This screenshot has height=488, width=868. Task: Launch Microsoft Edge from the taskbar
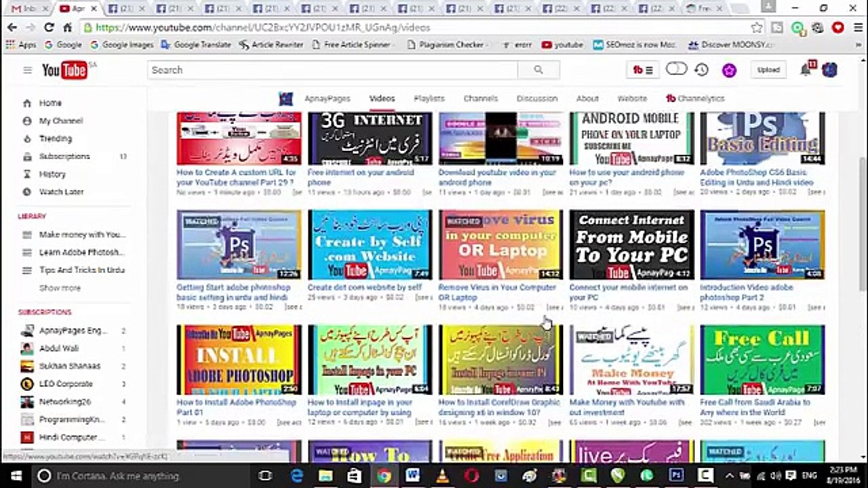click(297, 476)
